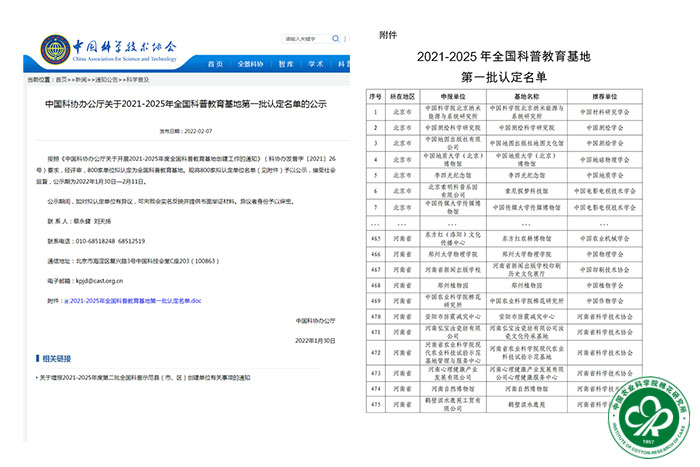Screen dimensions: 700x467
Task: Open the 智库 navigation menu item
Action: (x=286, y=64)
